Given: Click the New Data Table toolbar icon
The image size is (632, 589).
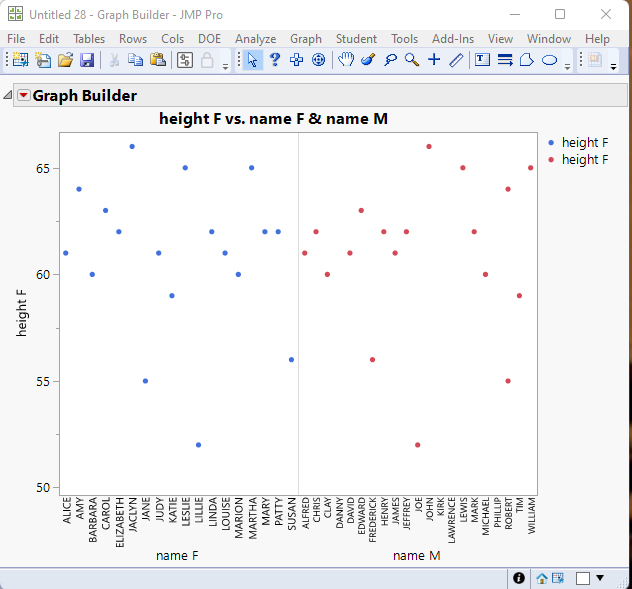Looking at the screenshot, I should pyautogui.click(x=20, y=60).
